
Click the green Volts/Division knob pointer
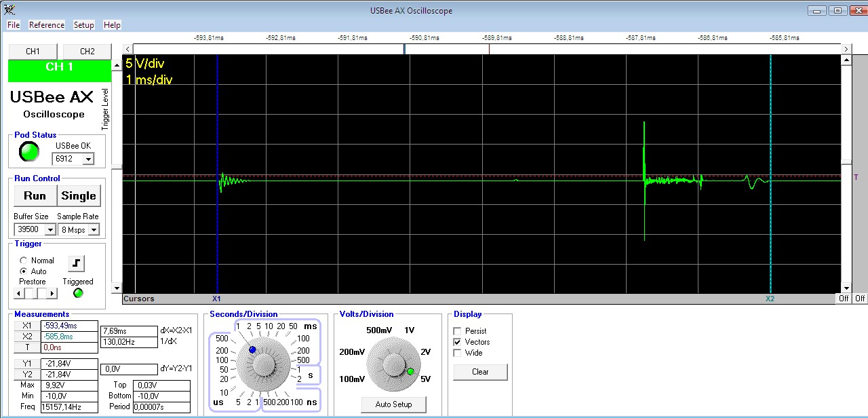coord(410,371)
